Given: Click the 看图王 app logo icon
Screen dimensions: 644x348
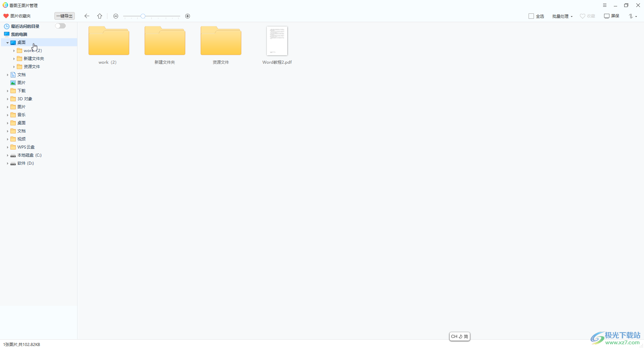Looking at the screenshot, I should click(x=5, y=5).
